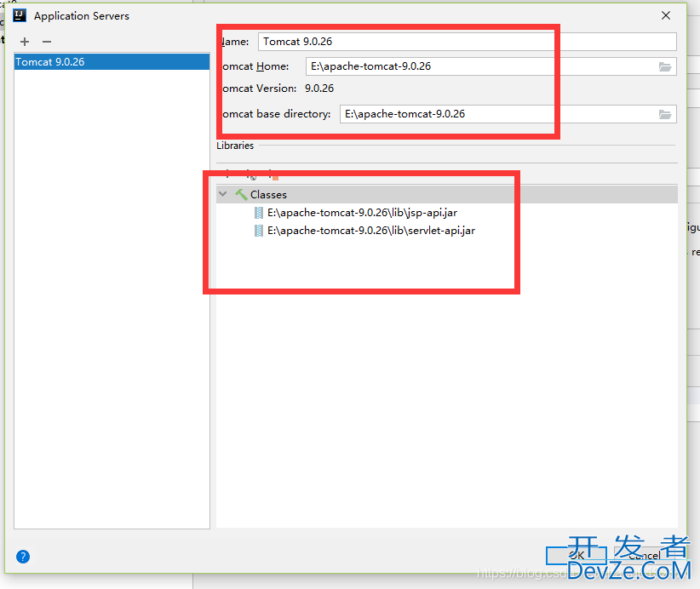
Task: Click the Tomcat Version value 9.0.26
Action: point(319,89)
